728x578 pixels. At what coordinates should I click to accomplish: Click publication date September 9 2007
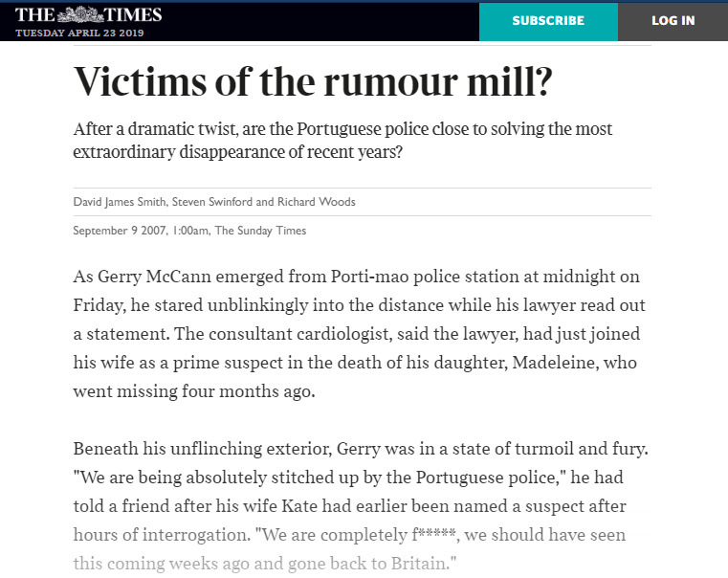tap(119, 231)
